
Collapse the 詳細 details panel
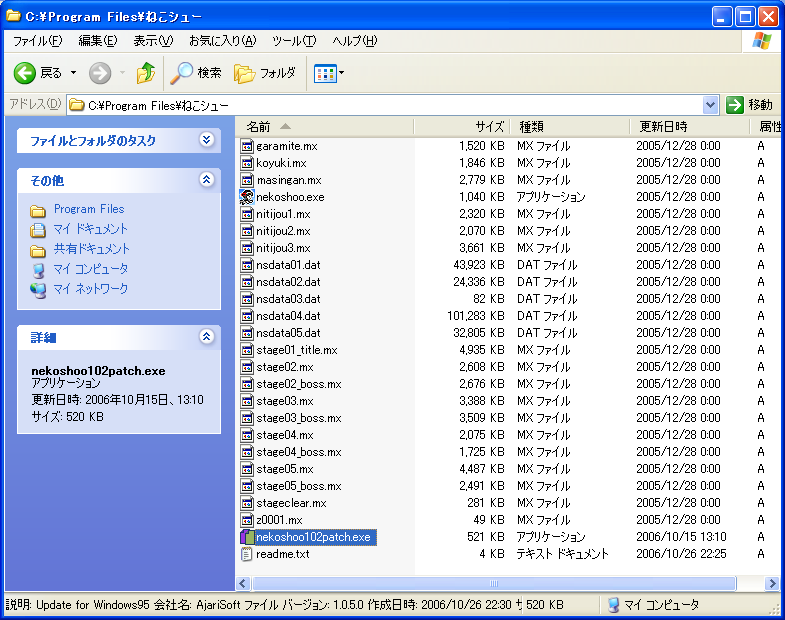click(206, 337)
